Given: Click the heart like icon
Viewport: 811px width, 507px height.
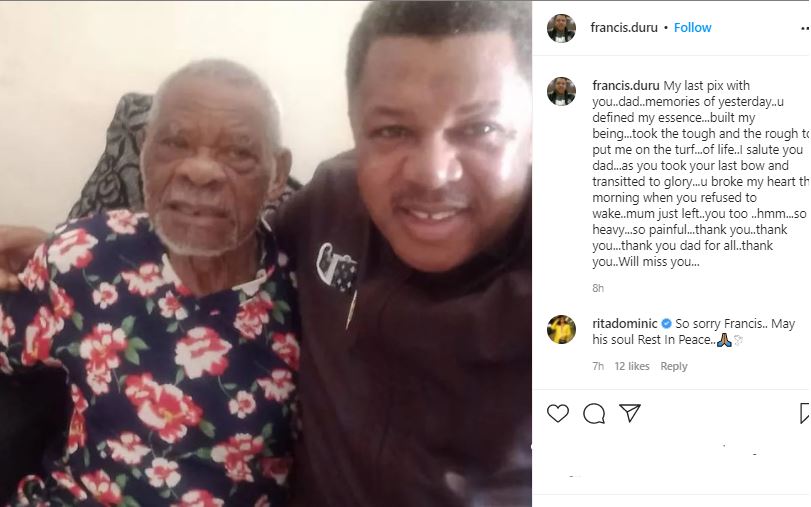Looking at the screenshot, I should coord(558,413).
